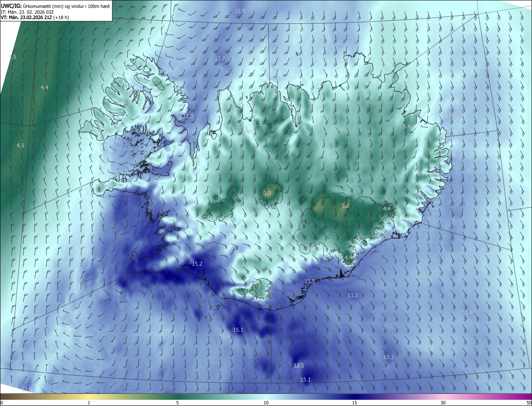Click the 5.7 value label

pos(256,288)
